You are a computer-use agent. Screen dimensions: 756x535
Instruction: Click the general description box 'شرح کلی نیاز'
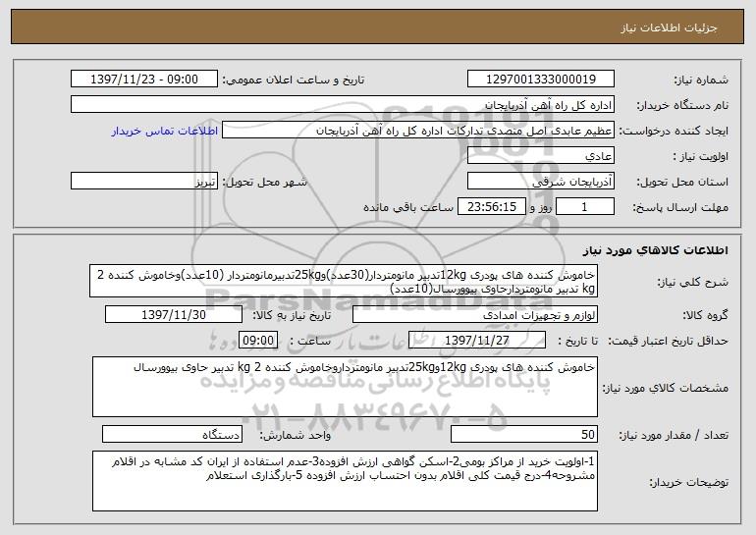point(344,281)
